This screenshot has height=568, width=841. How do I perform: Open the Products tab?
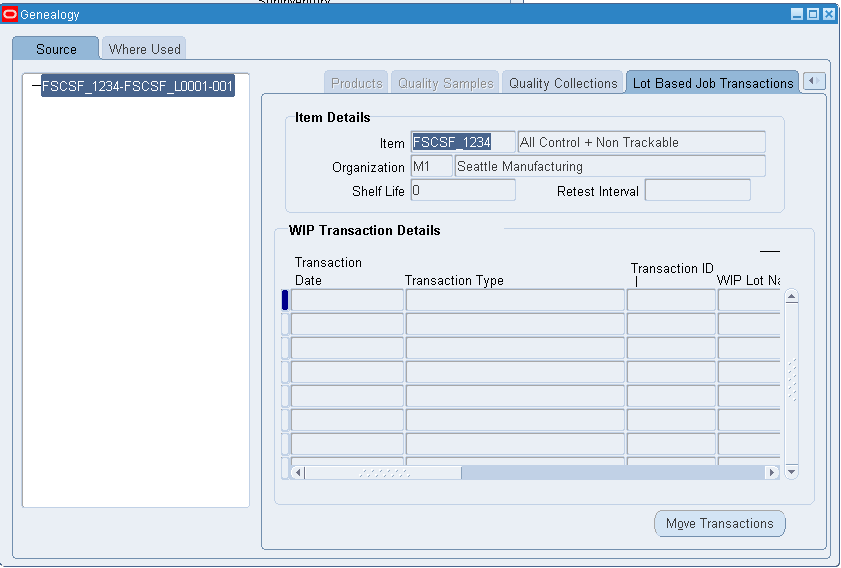(x=356, y=83)
